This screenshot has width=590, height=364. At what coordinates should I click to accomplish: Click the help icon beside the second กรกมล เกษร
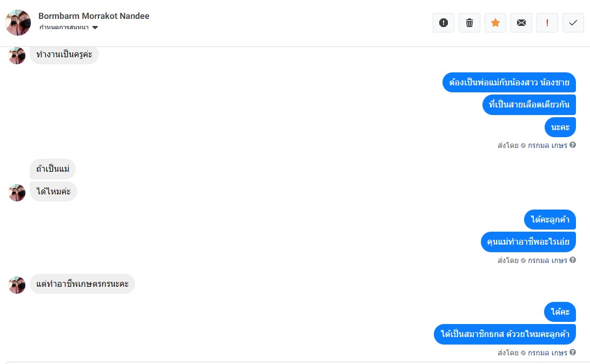[x=573, y=260]
